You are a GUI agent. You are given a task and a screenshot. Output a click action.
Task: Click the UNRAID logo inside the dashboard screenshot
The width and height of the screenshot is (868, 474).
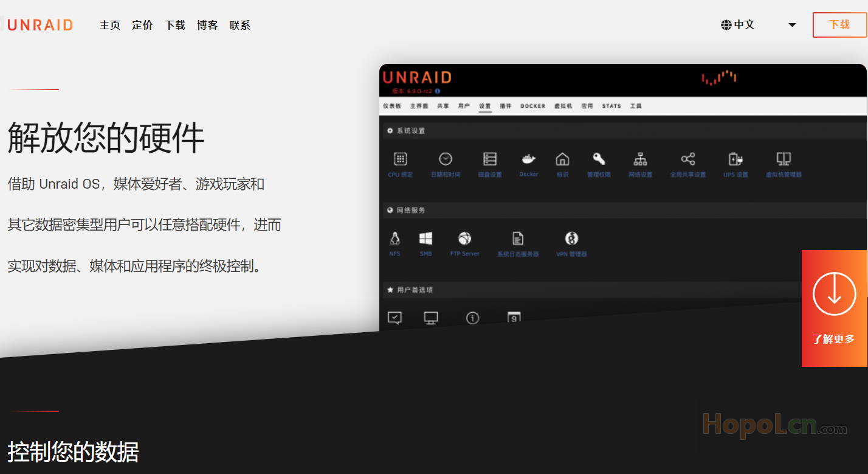coord(417,77)
